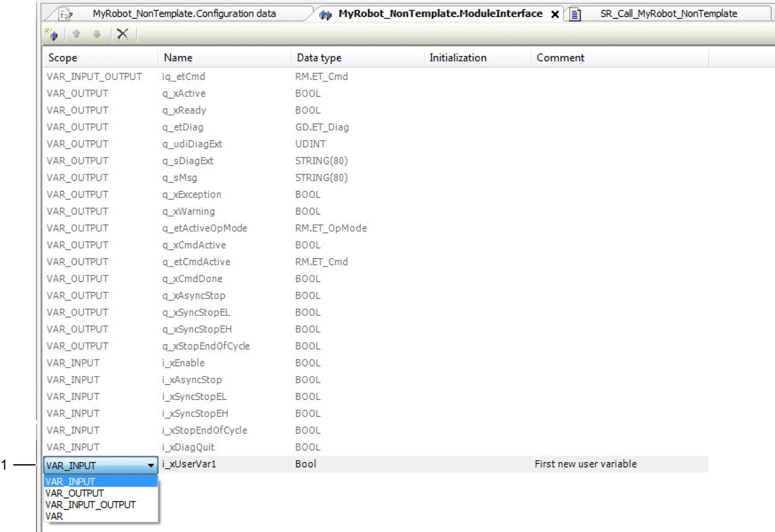
Task: Click the ModuleInterface tab icon
Action: click(325, 15)
